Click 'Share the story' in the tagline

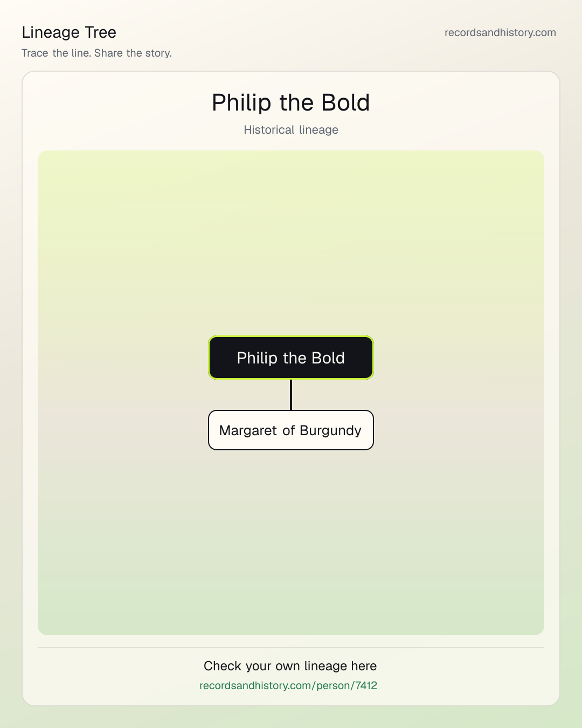[132, 53]
